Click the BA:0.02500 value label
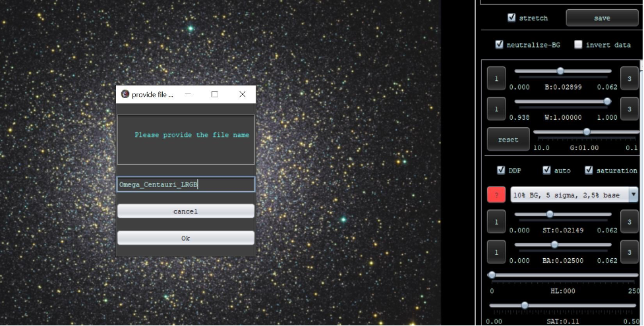Image resolution: width=644 pixels, height=326 pixels. (x=563, y=261)
